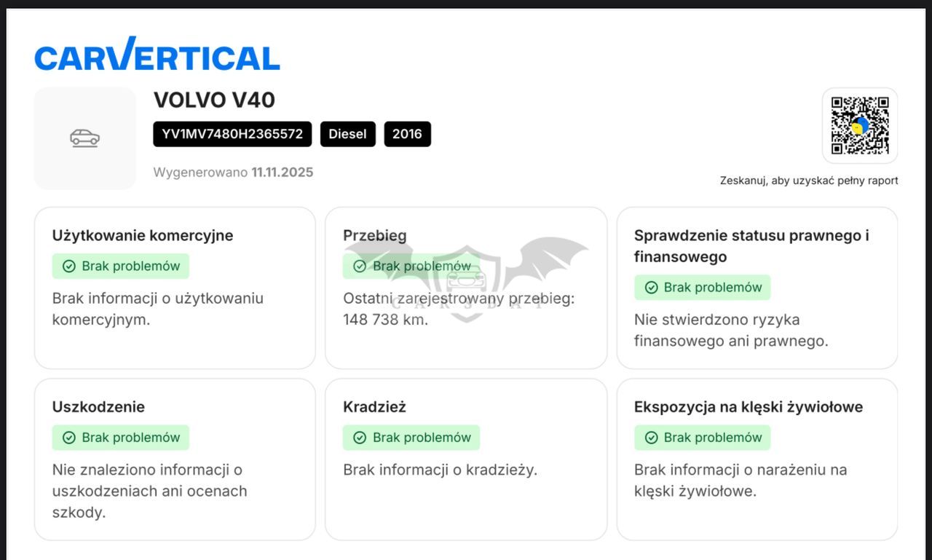Viewport: 932px width, 560px height.
Task: Open the Użytkowanie komercyjne card
Action: click(x=175, y=288)
